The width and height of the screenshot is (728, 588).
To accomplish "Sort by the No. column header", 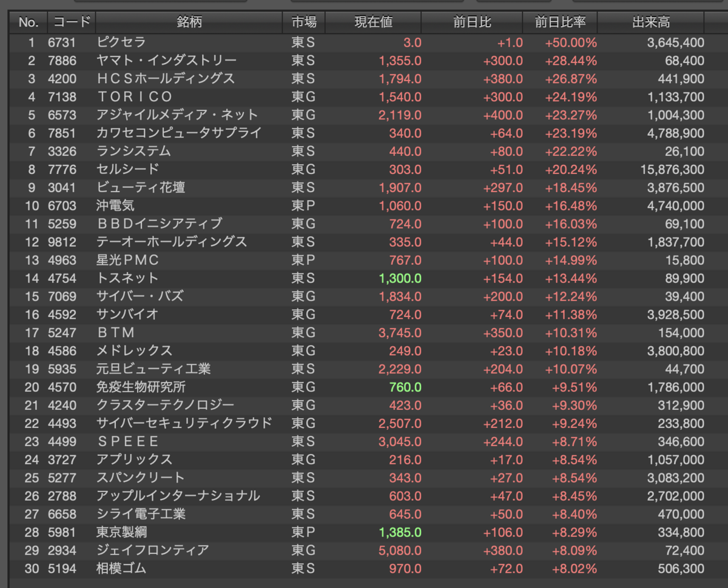I will pos(28,22).
